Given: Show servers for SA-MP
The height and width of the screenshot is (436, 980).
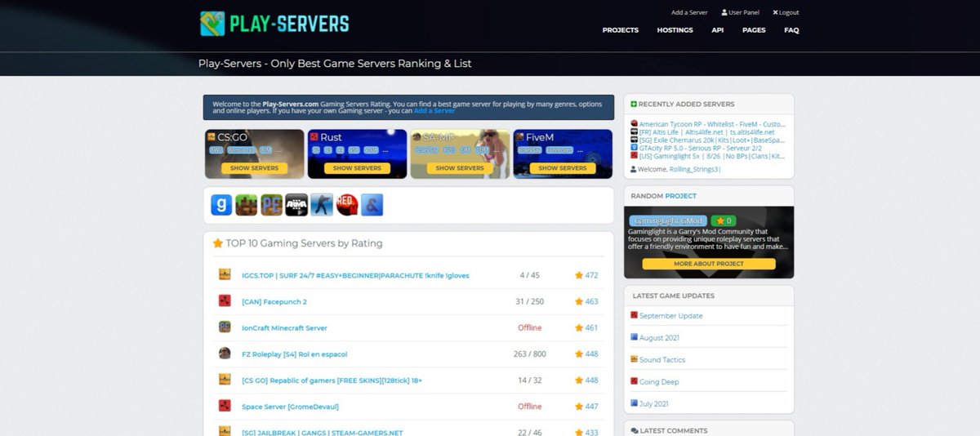Looking at the screenshot, I should [x=460, y=168].
